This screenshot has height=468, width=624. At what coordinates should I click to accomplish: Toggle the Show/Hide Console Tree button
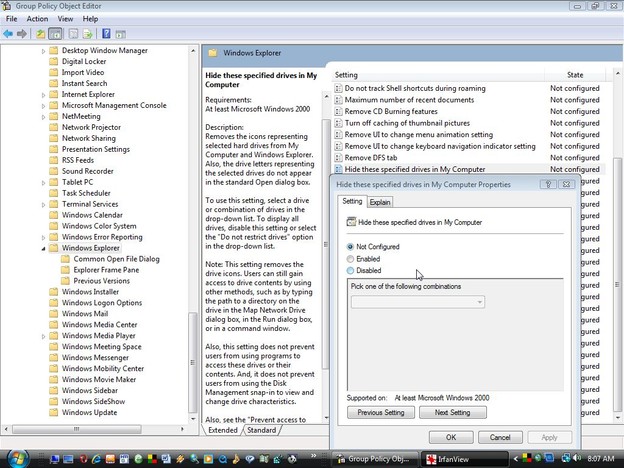pos(55,34)
